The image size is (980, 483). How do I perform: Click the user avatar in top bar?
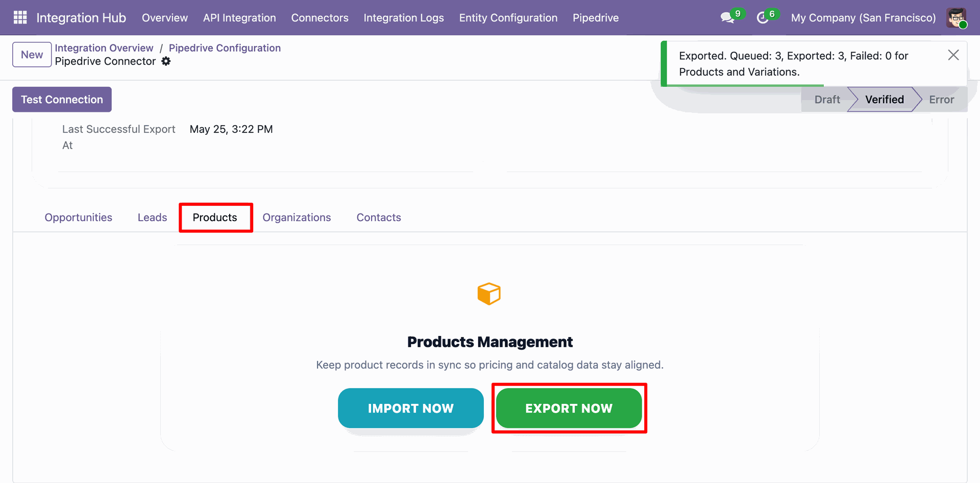[x=956, y=18]
